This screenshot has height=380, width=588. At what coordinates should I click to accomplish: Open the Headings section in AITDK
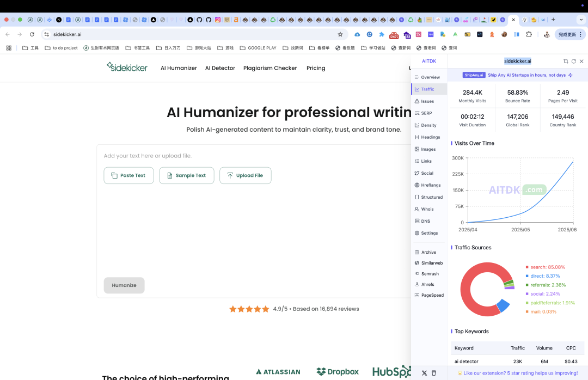427,137
